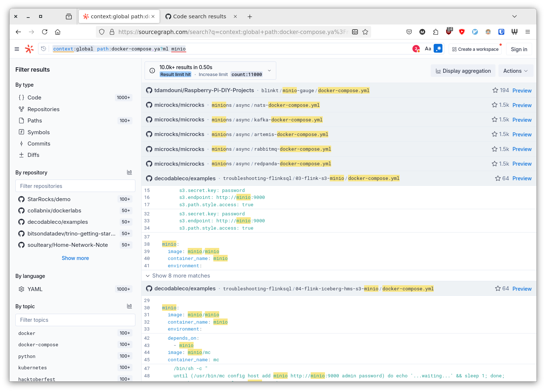Filter by Commits type

click(75, 144)
